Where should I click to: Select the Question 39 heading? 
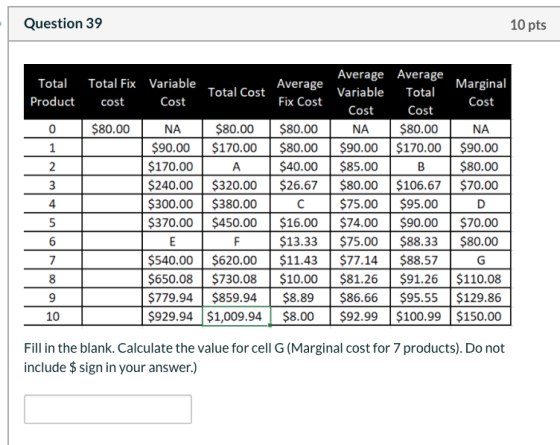pyautogui.click(x=63, y=24)
